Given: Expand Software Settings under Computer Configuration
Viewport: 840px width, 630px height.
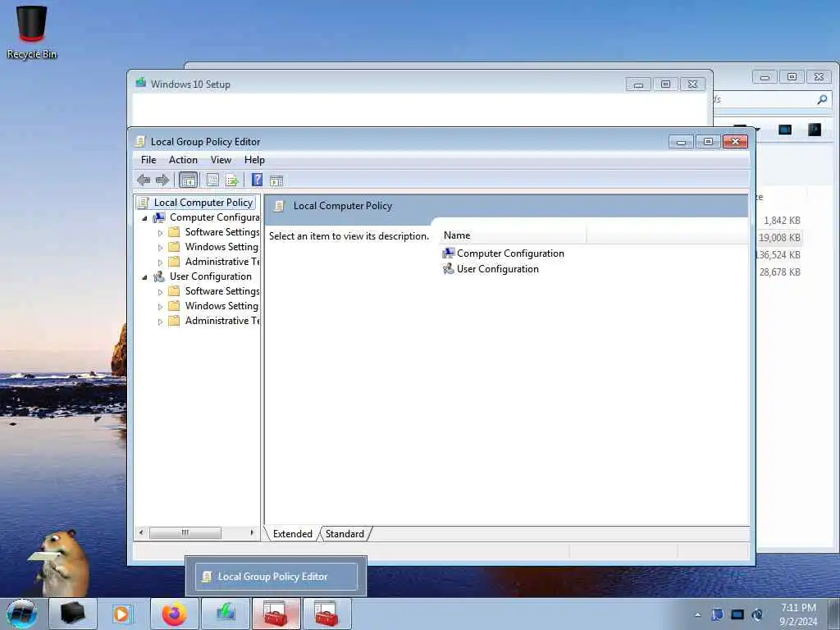Looking at the screenshot, I should pyautogui.click(x=160, y=233).
